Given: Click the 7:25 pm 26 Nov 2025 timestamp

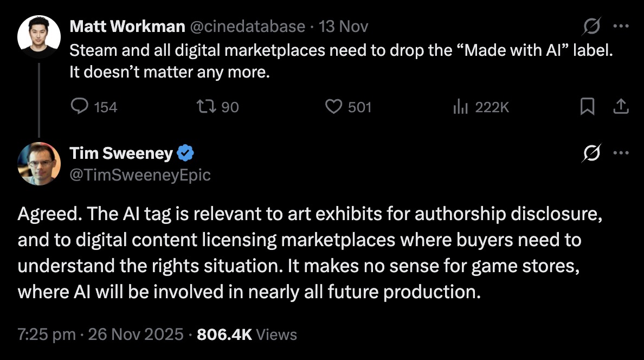Looking at the screenshot, I should point(100,335).
